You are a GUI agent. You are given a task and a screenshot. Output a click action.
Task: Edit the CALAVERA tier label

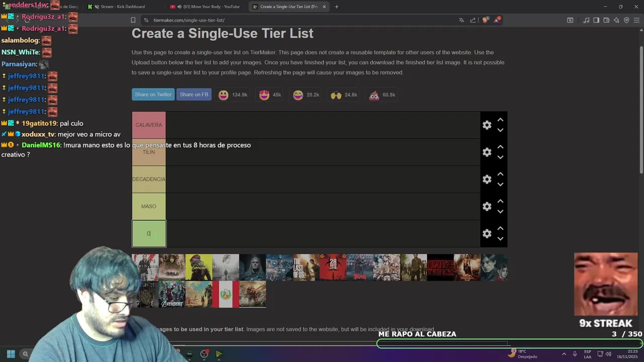point(148,125)
